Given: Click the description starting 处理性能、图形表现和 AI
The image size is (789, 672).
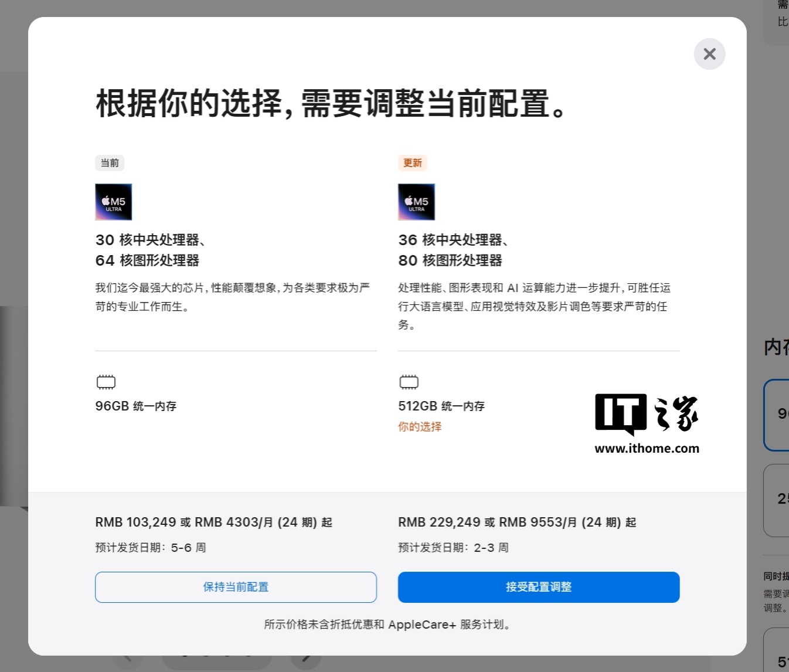Looking at the screenshot, I should 535,306.
